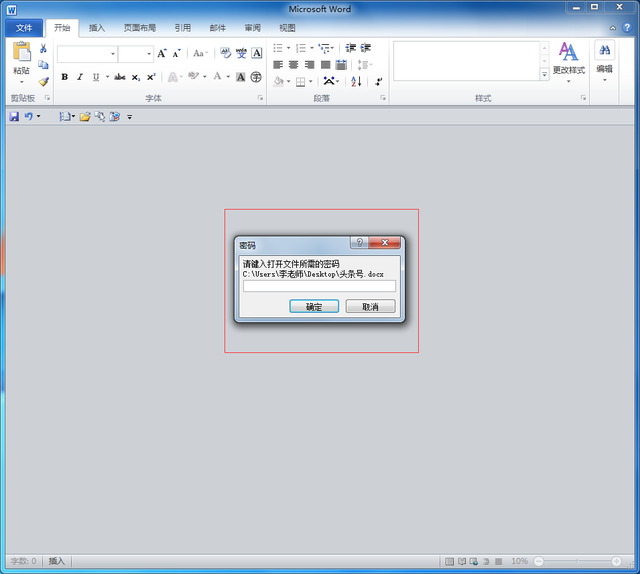Switch to the Page Layout tab

(140, 28)
